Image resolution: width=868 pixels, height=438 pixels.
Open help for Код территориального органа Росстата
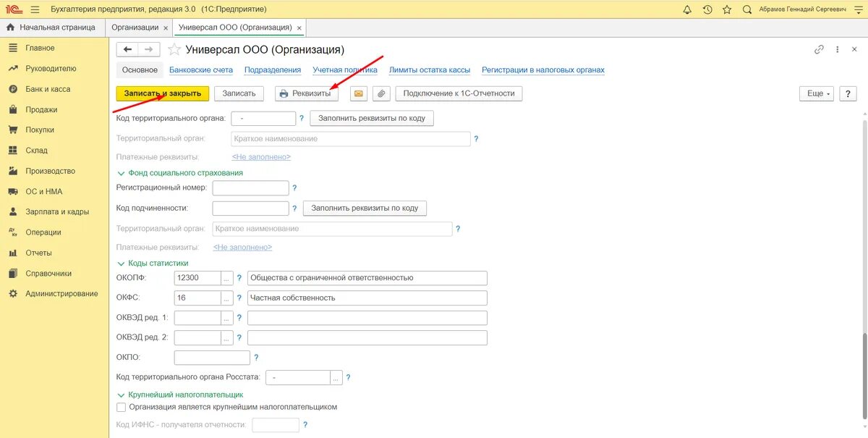348,378
